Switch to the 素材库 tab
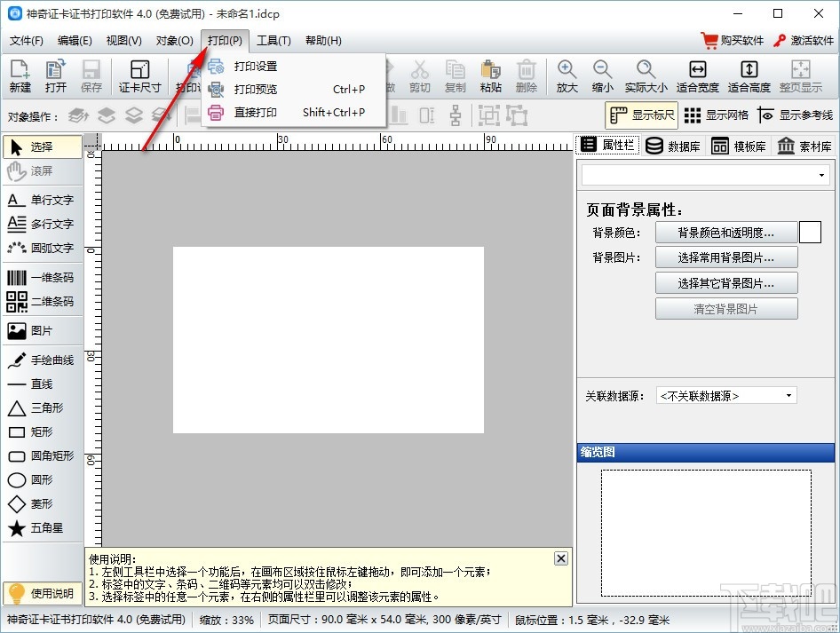Image resolution: width=840 pixels, height=633 pixels. point(804,146)
